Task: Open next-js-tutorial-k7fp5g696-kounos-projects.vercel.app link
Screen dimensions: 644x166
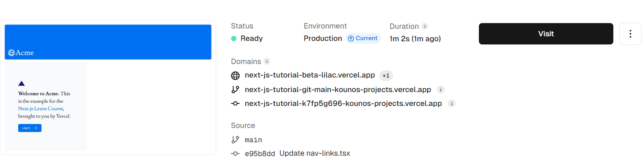Action: (343, 104)
